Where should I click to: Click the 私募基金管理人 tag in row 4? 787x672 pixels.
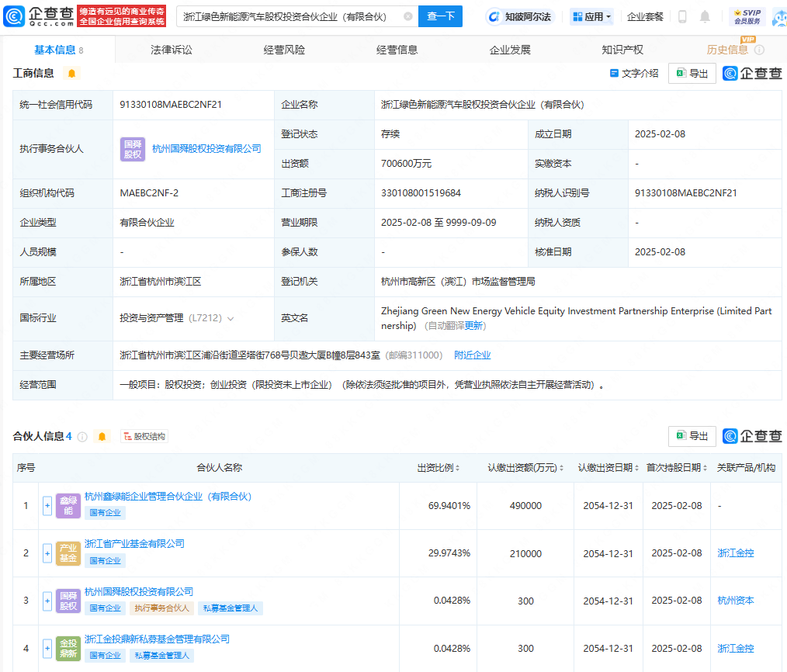point(161,656)
